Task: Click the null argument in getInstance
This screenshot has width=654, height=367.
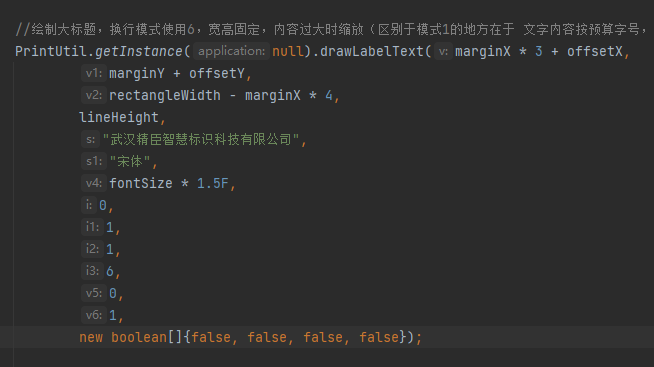Action: pyautogui.click(x=288, y=51)
